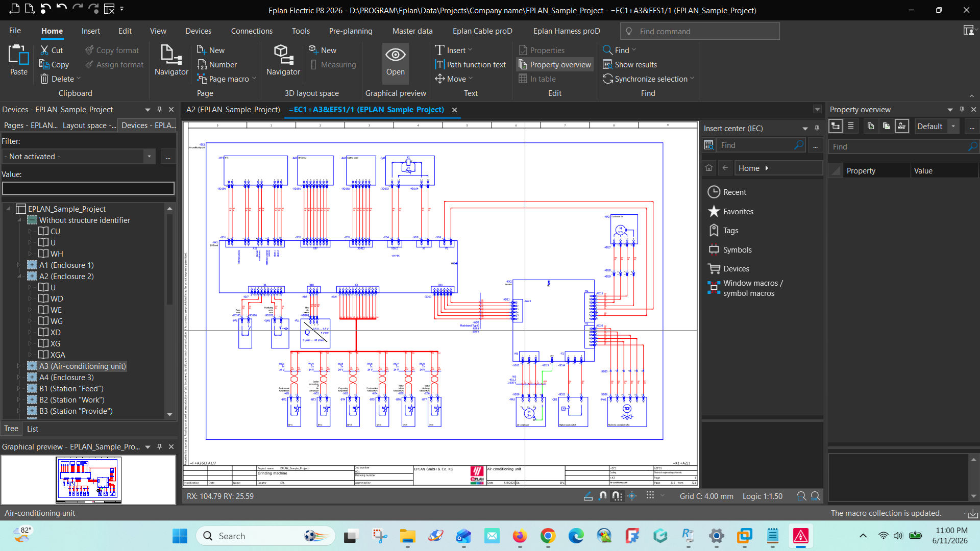Click the Paste icon in Clipboard group

pos(19,55)
